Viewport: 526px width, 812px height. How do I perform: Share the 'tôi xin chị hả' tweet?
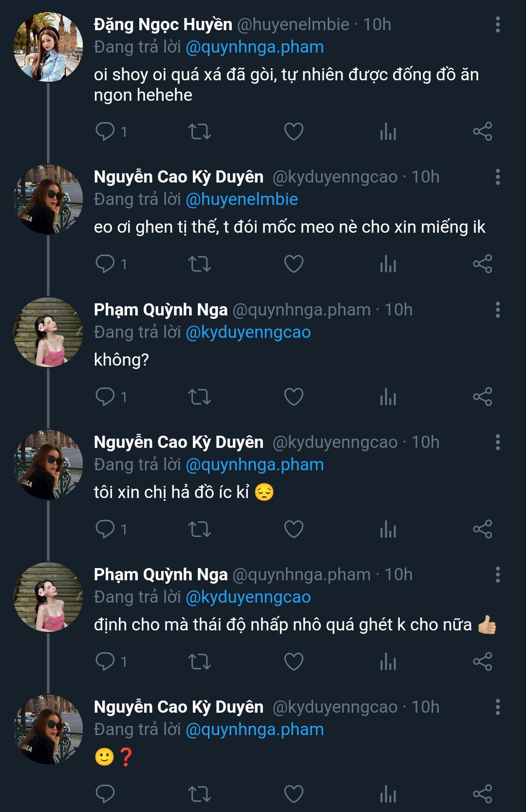(x=483, y=529)
